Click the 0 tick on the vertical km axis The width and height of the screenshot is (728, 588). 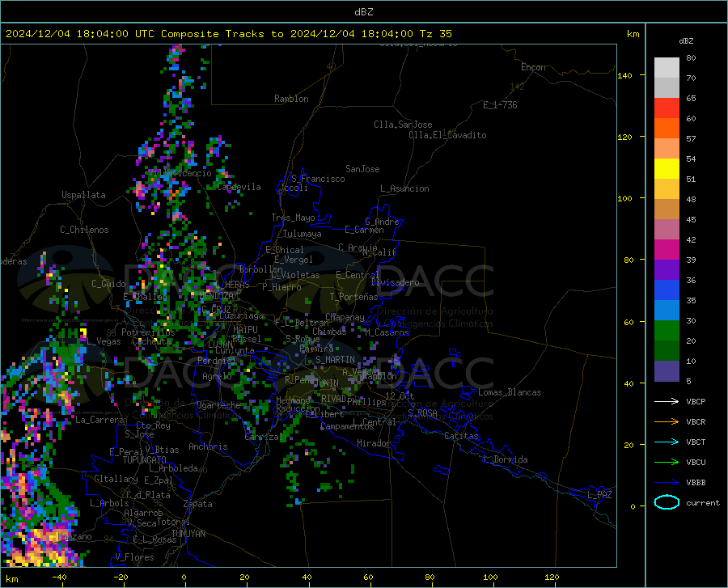[633, 506]
